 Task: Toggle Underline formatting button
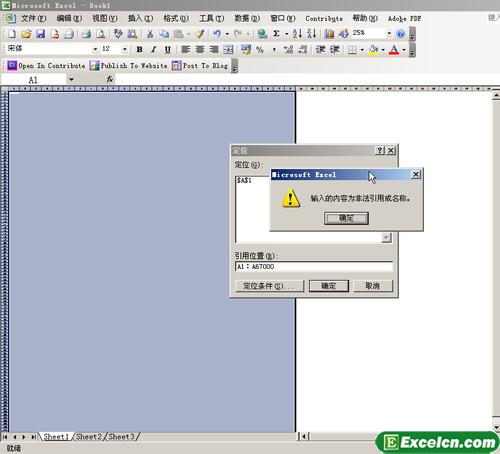coord(167,49)
